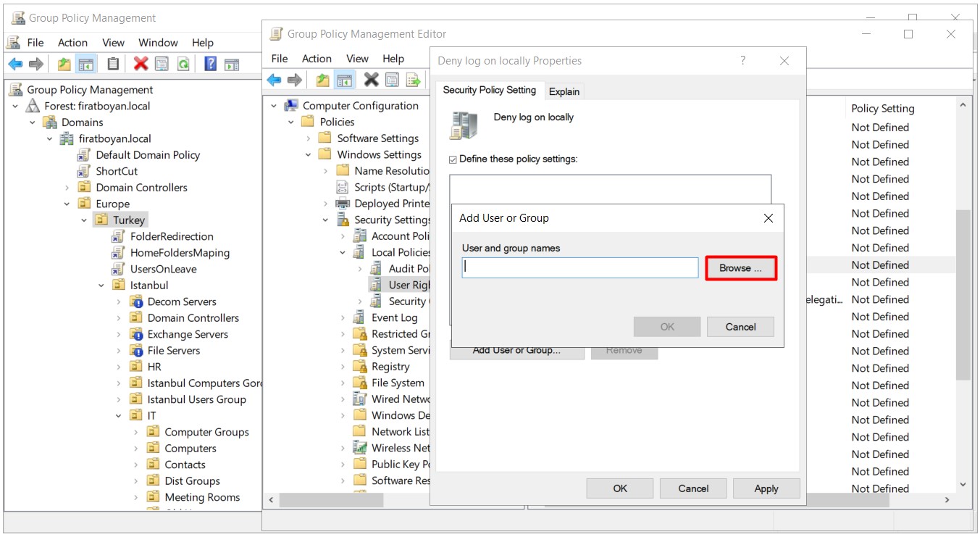Select the Contacts OU under IT
The width and height of the screenshot is (980, 537).
point(185,465)
